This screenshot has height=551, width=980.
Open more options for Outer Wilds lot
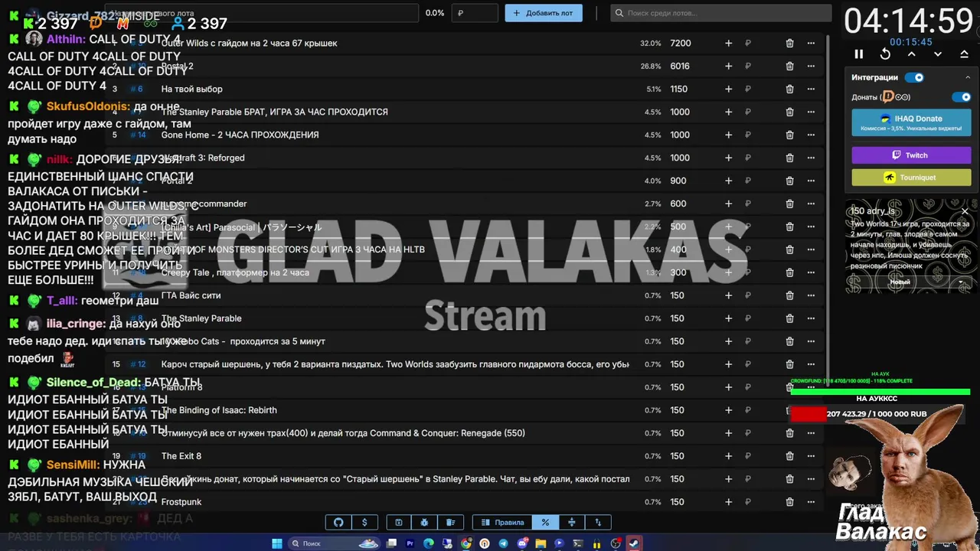[x=811, y=43]
